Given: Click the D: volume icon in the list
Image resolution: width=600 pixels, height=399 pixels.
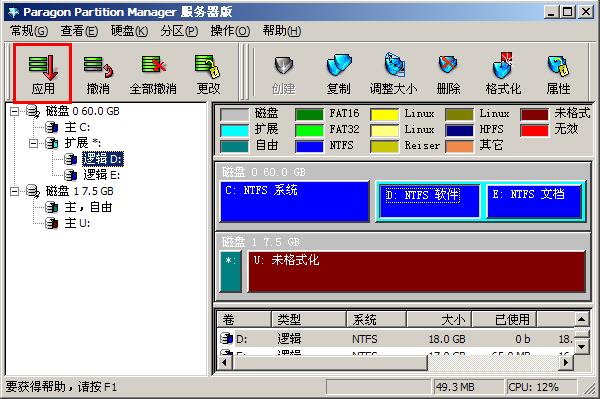Looking at the screenshot, I should [227, 339].
